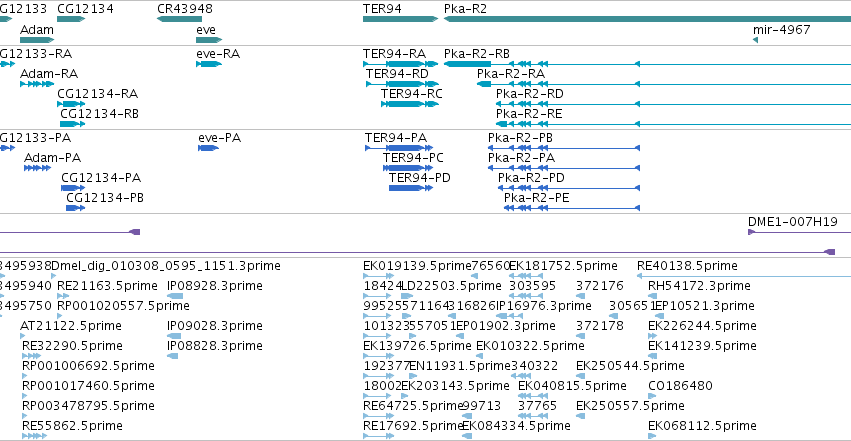Viewport: 851px width, 441px height.
Task: Select EST RP001006692.5prime
Action: (x=24, y=376)
